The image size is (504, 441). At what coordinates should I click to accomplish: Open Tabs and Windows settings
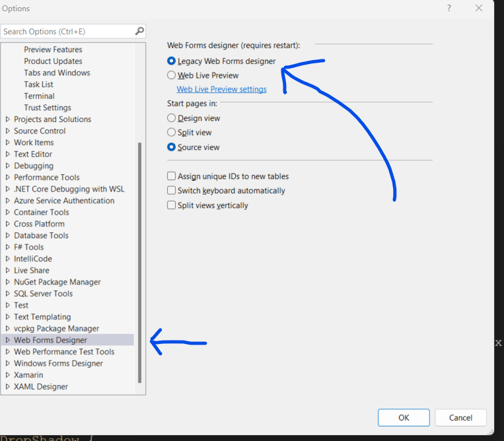57,73
